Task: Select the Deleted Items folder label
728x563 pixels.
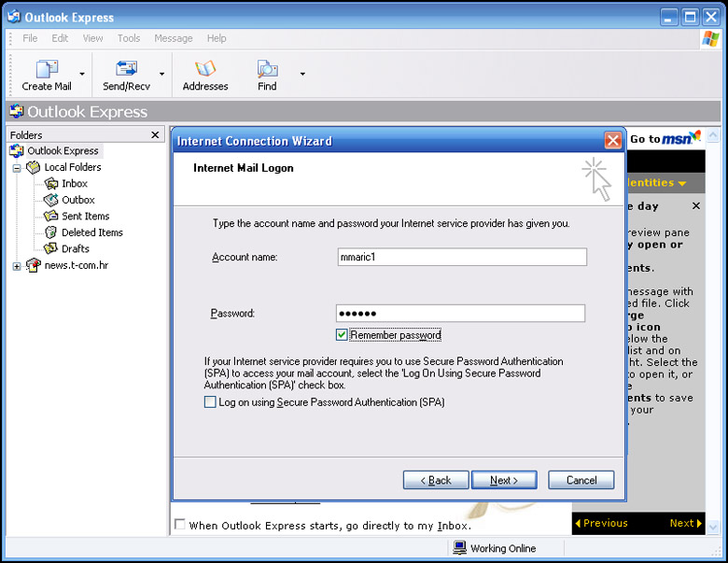Action: click(92, 232)
